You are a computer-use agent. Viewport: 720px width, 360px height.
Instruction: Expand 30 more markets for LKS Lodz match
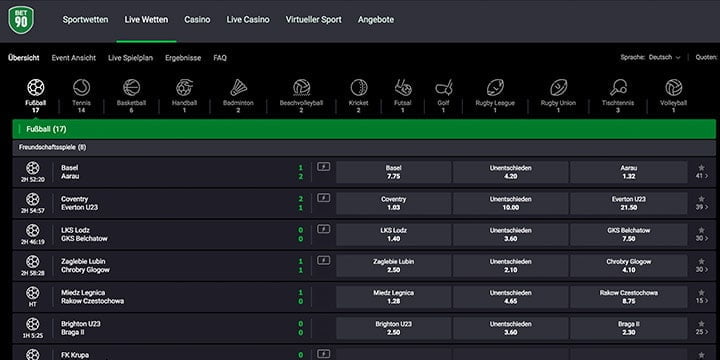click(702, 238)
